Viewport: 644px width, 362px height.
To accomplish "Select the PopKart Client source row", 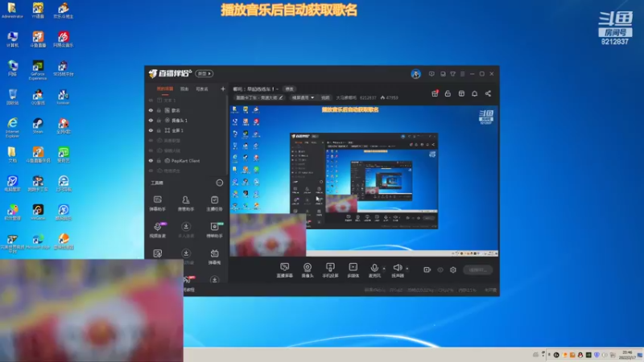I will pos(187,161).
